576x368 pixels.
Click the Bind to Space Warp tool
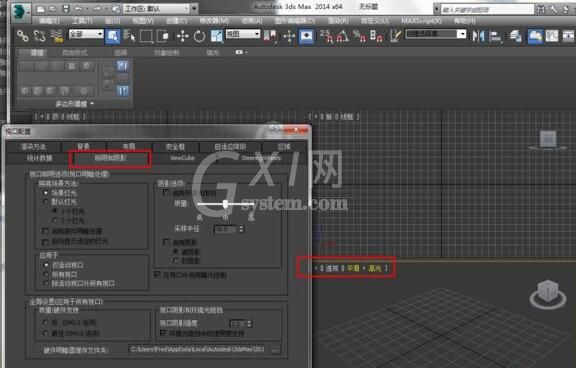point(57,36)
